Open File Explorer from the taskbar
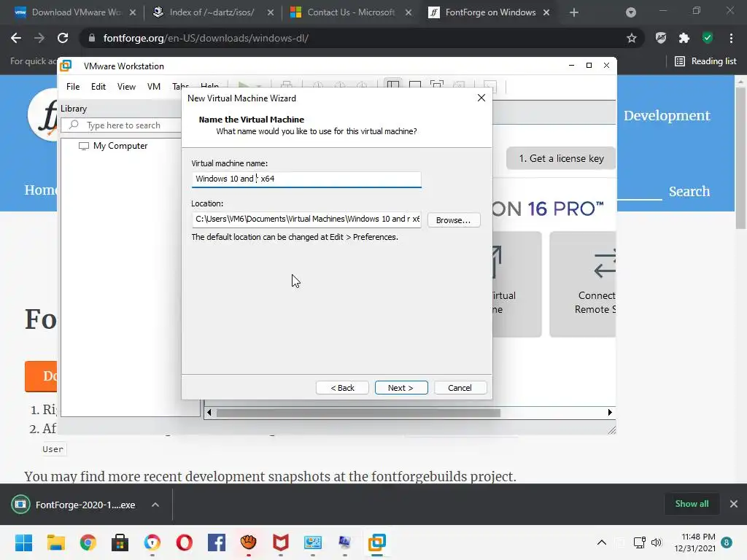 (55, 542)
